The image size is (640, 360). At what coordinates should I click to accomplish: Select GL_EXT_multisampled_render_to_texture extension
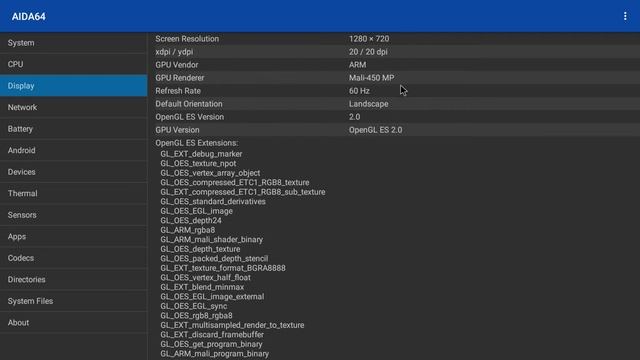click(232, 325)
